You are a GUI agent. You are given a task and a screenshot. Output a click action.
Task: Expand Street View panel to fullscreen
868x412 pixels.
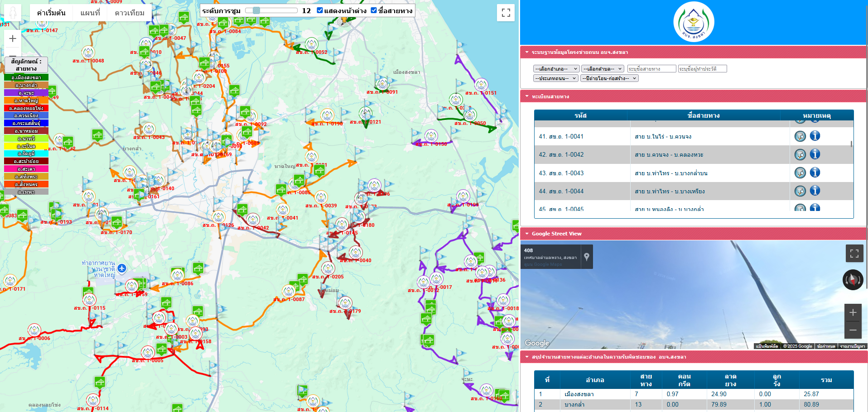tap(854, 254)
